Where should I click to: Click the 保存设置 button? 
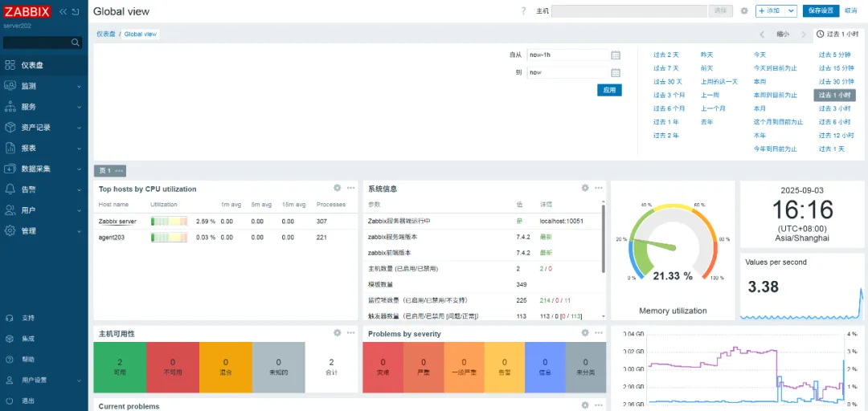(820, 11)
